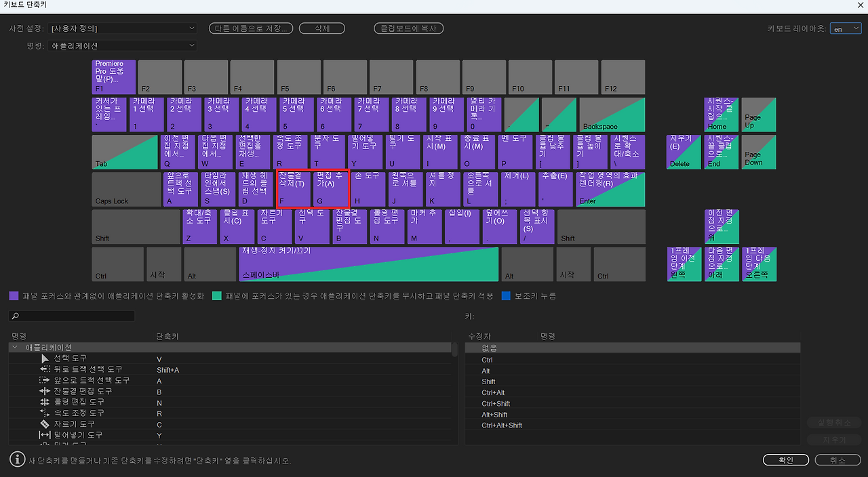The width and height of the screenshot is (868, 477).
Task: Select the Ctrl+Alt+Shift modifier row
Action: [633, 426]
